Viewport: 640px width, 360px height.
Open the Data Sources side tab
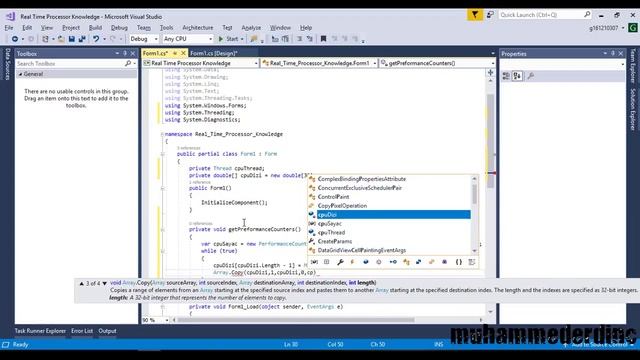(x=7, y=64)
